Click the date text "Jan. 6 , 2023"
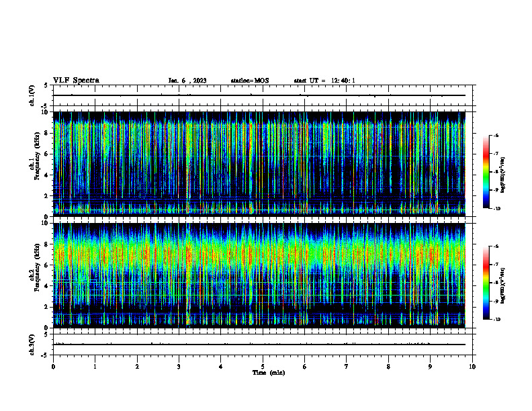The height and width of the screenshot is (411, 532). (x=187, y=81)
